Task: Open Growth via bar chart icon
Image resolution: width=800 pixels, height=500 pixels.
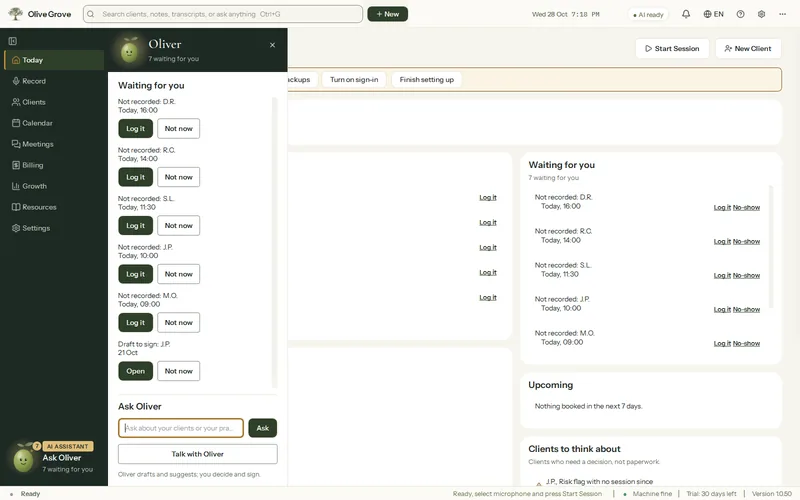Action: pos(16,186)
